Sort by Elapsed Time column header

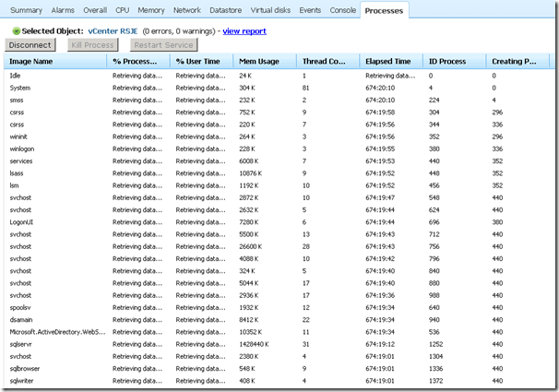(390, 62)
